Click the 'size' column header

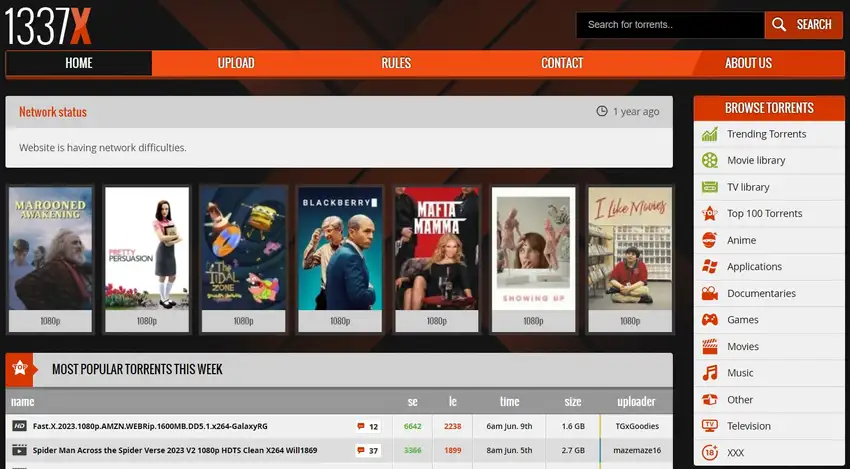(572, 402)
